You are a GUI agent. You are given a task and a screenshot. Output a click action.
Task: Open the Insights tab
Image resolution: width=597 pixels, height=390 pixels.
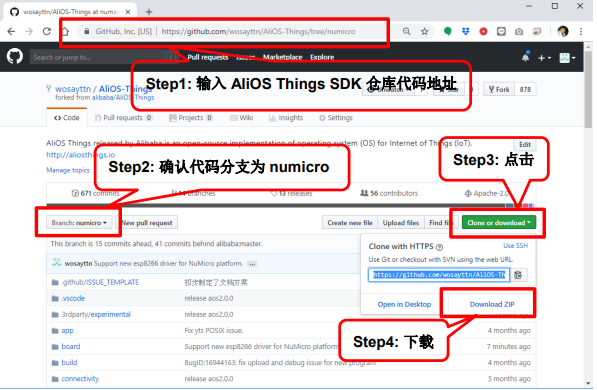(x=286, y=118)
